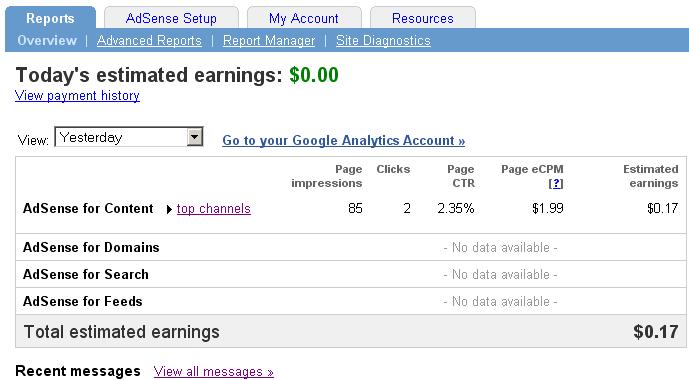Screen dimensions: 689x380
Task: Click the AdSense for Search row
Action: pyautogui.click(x=351, y=274)
